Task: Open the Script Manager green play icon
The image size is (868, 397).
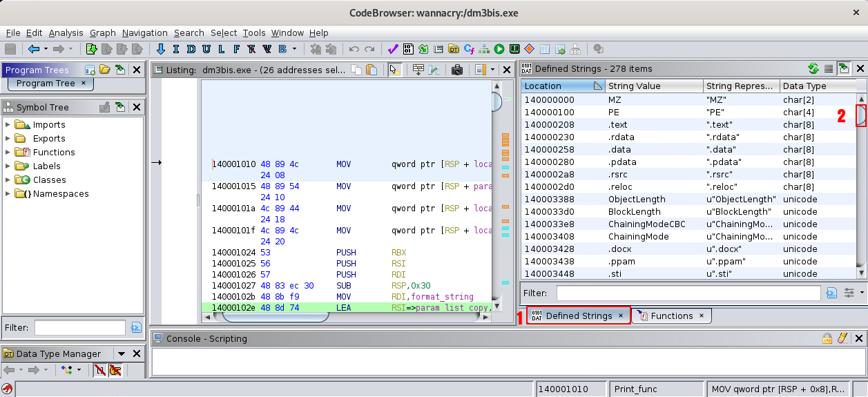Action: (x=499, y=49)
